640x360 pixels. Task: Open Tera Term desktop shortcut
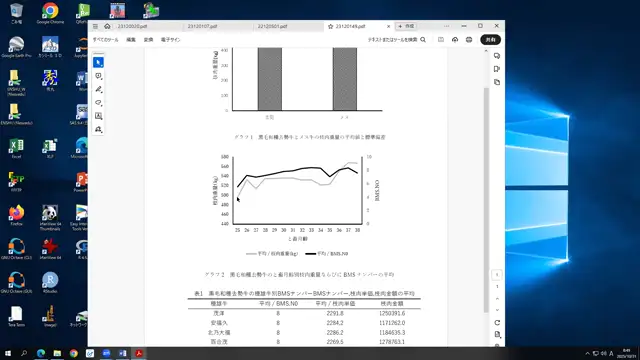tap(16, 316)
